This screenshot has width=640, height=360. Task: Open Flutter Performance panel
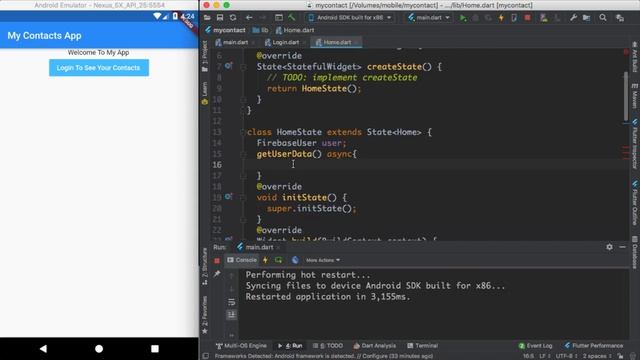594,346
